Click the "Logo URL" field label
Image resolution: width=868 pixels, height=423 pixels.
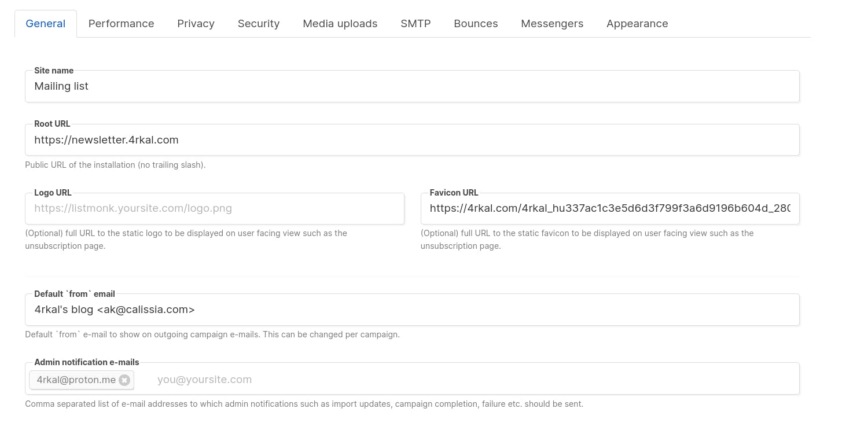[x=53, y=193]
